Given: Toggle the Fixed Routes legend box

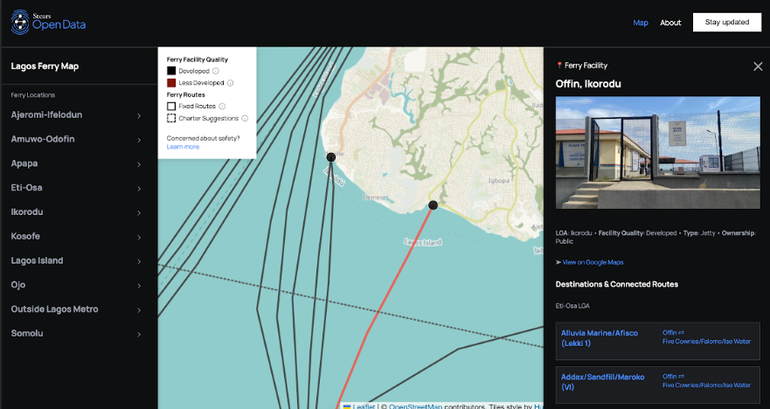Looking at the screenshot, I should click(x=172, y=106).
